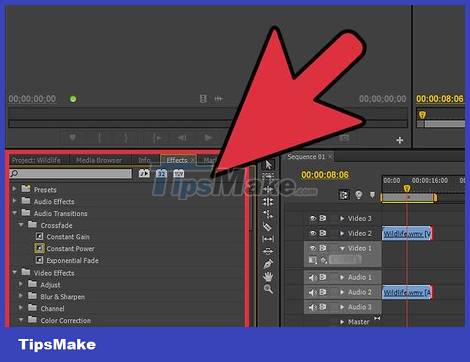Select the Zoom magnifier tool
The image size is (470, 362).
(x=268, y=289)
